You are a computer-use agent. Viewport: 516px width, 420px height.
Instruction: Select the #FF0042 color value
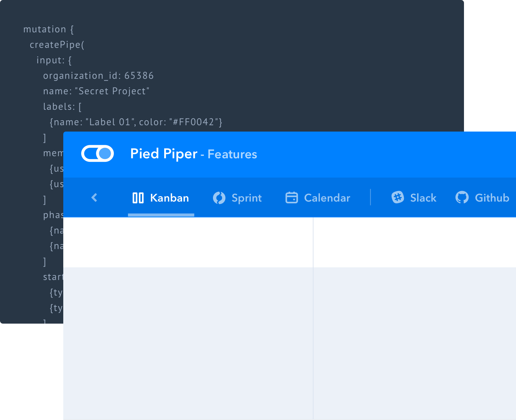pos(193,122)
